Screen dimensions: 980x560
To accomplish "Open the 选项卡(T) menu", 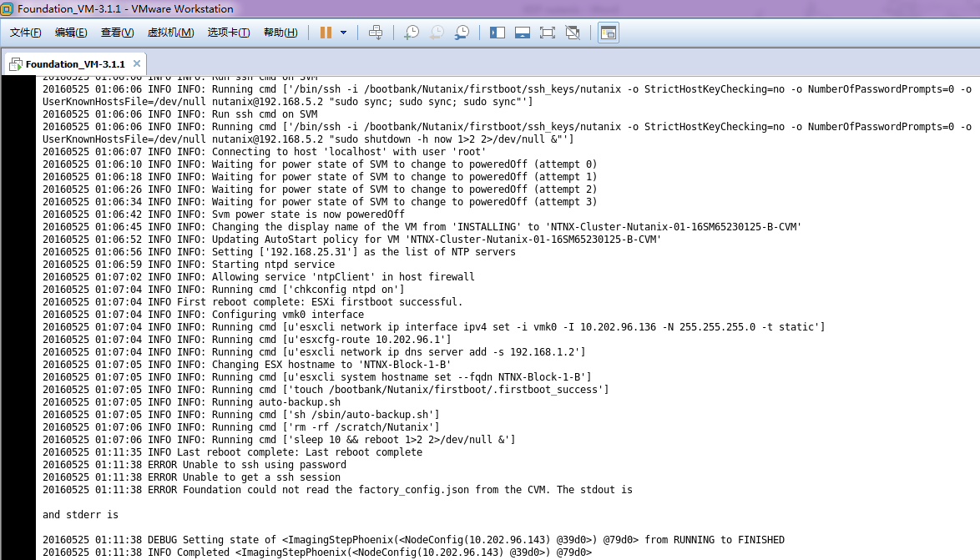I will [x=229, y=33].
